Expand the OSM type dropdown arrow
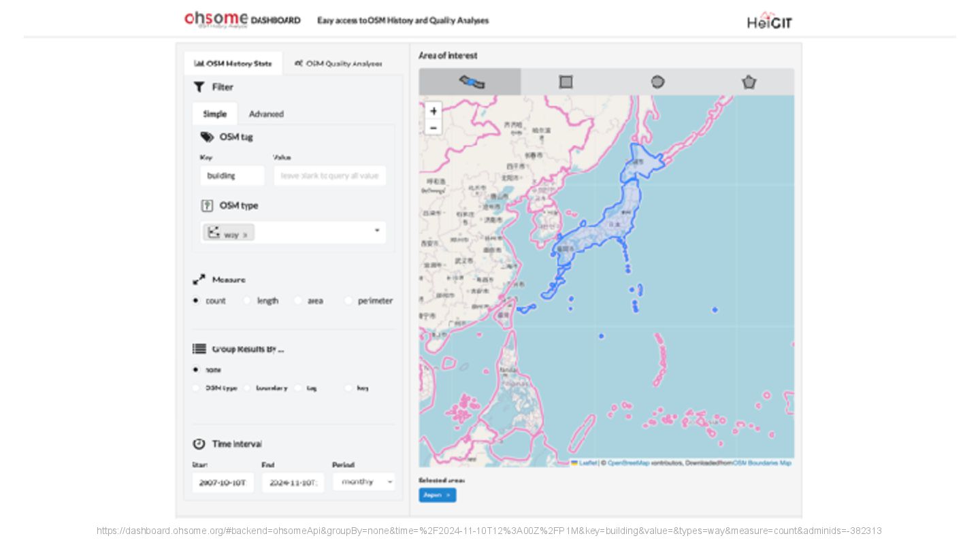Image resolution: width=980 pixels, height=551 pixels. (377, 231)
